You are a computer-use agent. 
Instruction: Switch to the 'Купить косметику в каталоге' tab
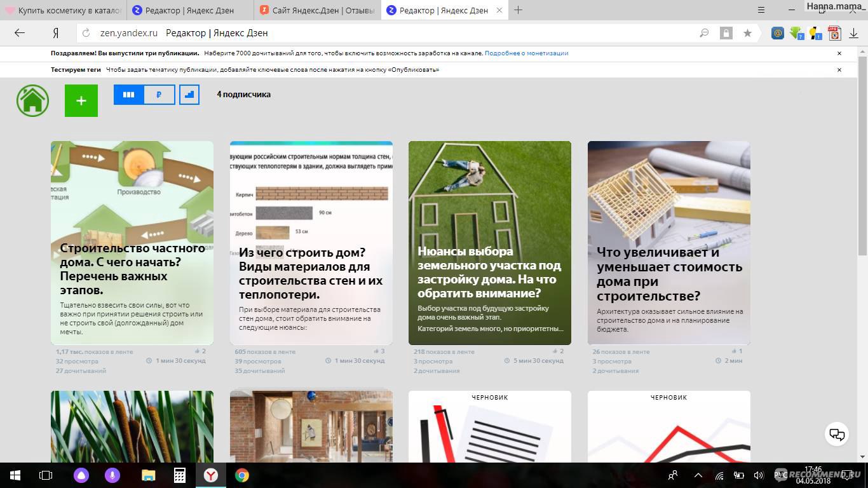pyautogui.click(x=64, y=10)
